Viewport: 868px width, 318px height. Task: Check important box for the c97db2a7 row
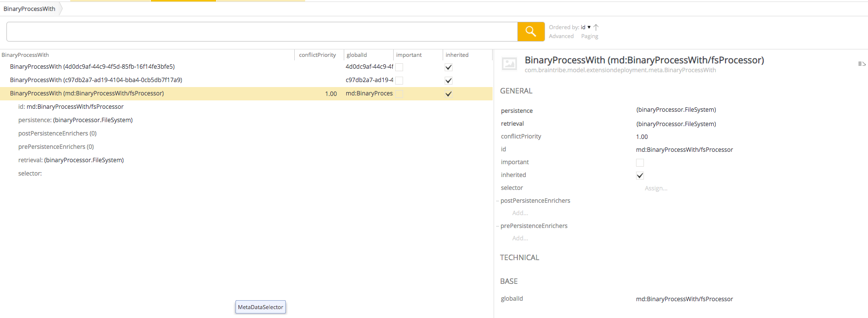399,81
